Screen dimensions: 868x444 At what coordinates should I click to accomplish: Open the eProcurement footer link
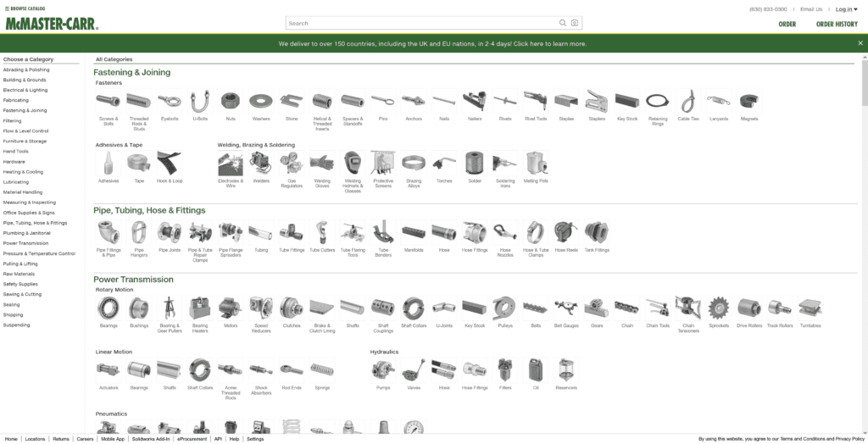pyautogui.click(x=192, y=439)
